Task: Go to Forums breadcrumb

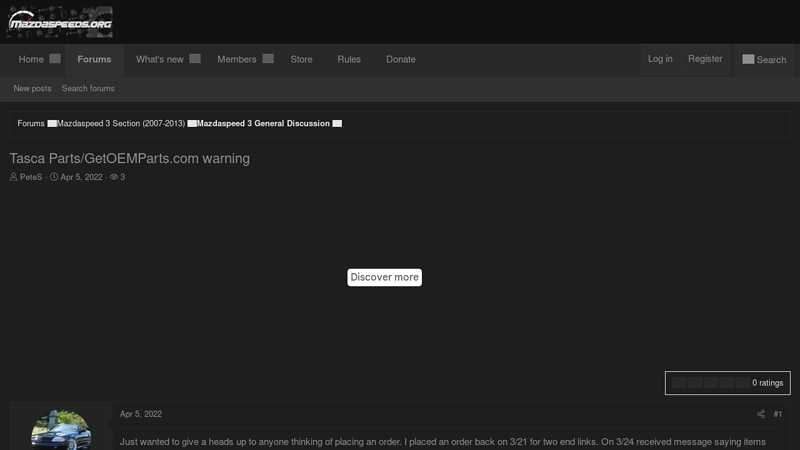Action: (x=31, y=123)
